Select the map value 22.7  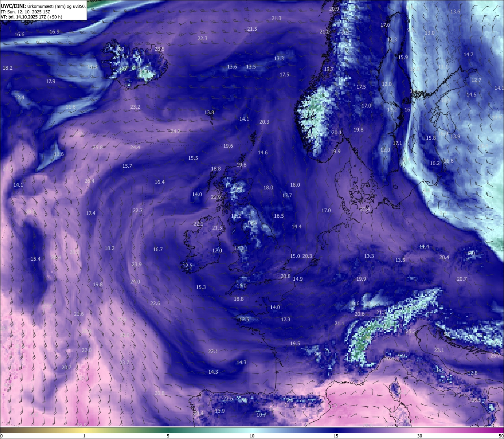137,211
